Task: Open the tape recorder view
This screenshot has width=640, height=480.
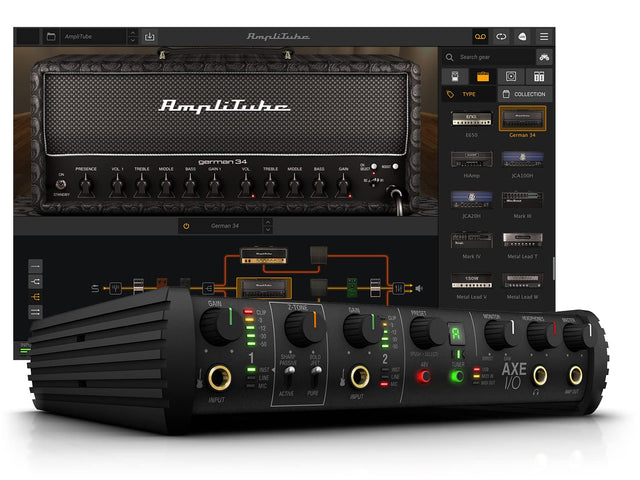Action: pos(480,36)
